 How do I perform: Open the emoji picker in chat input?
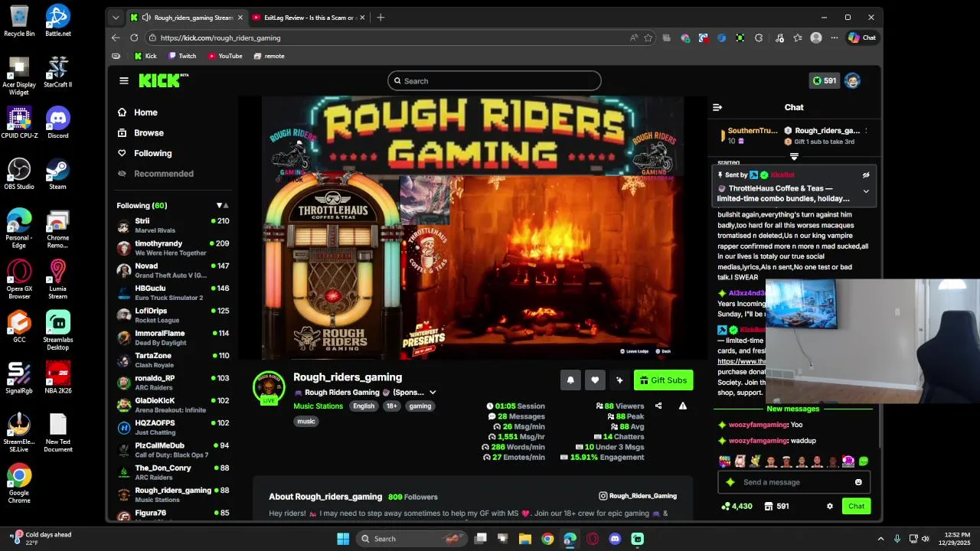point(858,482)
